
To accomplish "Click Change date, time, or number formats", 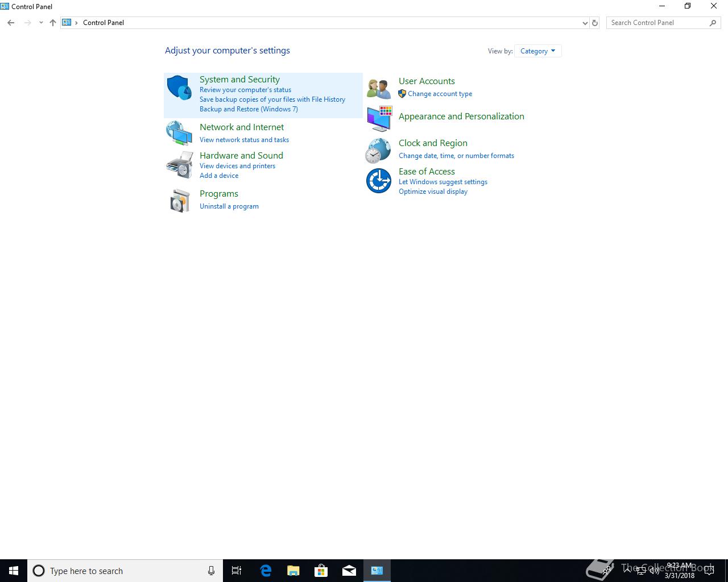I will (456, 156).
